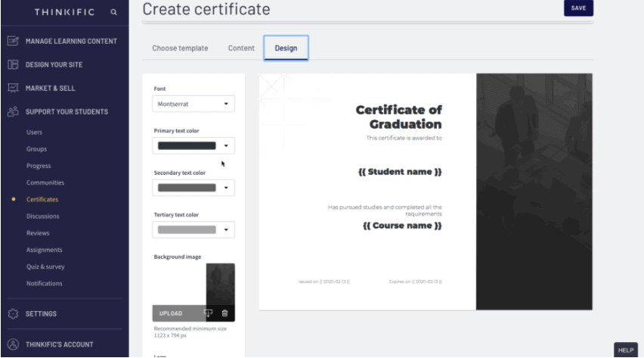
Task: Click the Certificate of Graduation heading
Action: click(399, 117)
